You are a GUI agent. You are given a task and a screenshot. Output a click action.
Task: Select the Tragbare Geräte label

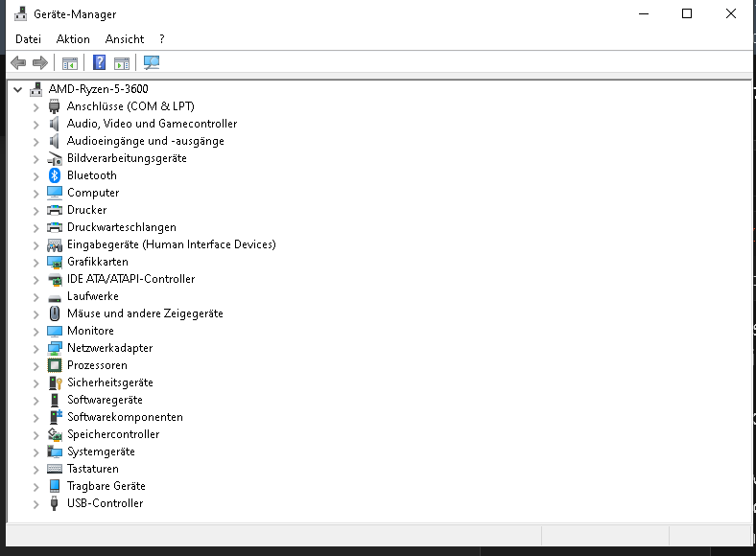[x=106, y=486]
